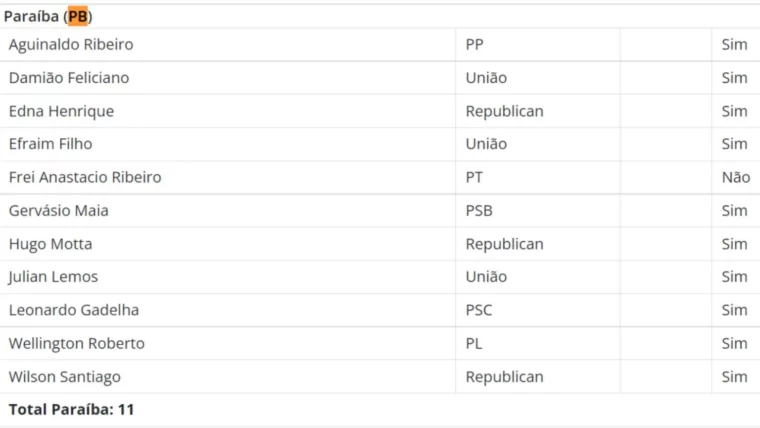The image size is (760, 428).
Task: Click the highlighted PB abbreviation in header
Action: (77, 16)
